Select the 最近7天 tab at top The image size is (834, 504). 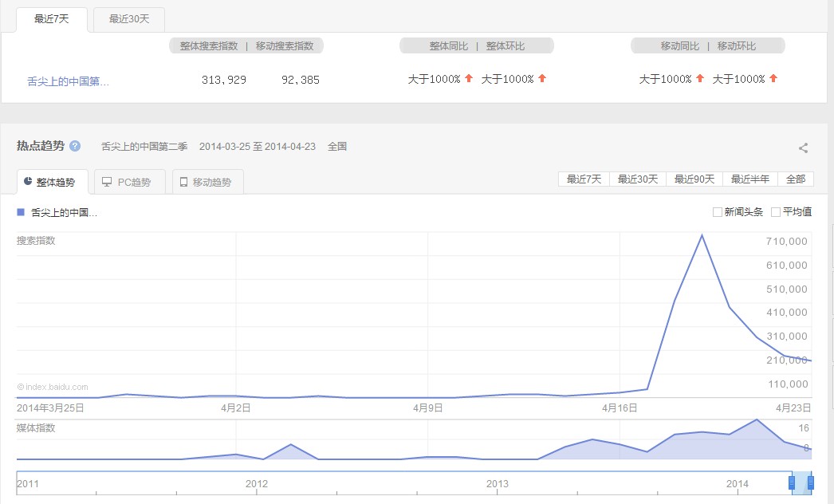[52, 19]
